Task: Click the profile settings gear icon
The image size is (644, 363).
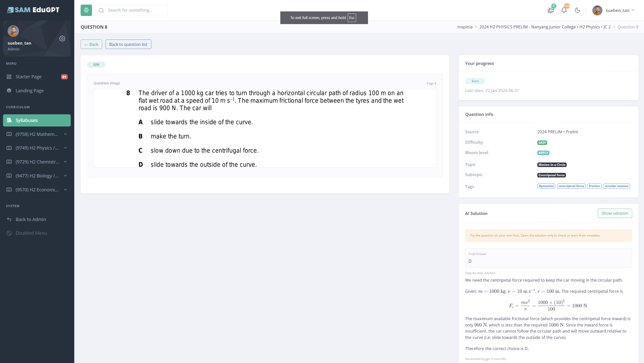Action: coord(62,39)
